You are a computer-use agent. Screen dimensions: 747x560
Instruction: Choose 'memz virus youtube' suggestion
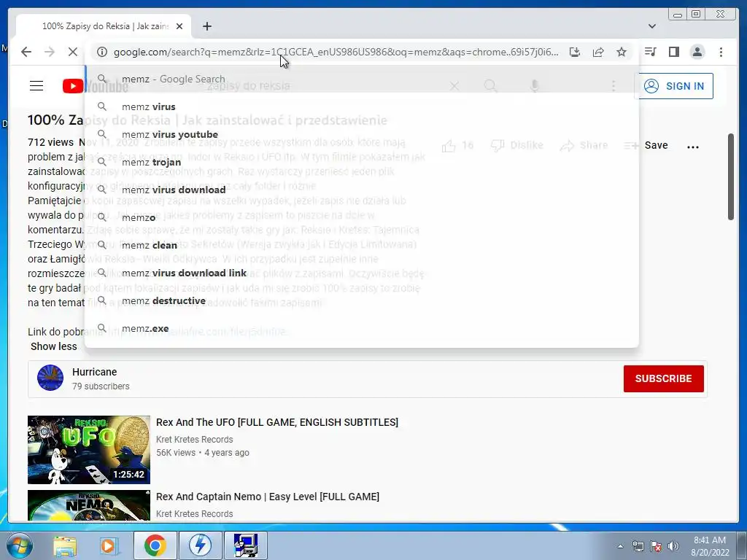coord(362,134)
